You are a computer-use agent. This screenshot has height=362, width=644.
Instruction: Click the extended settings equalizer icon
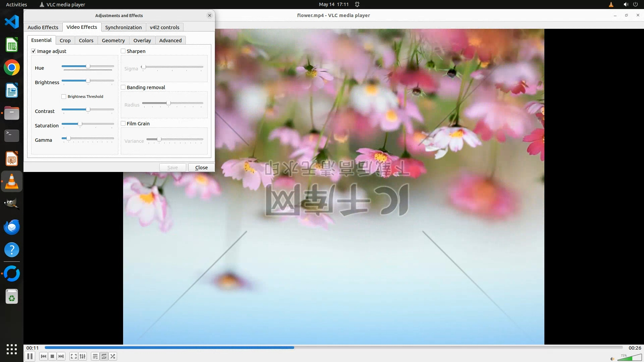pos(83,356)
